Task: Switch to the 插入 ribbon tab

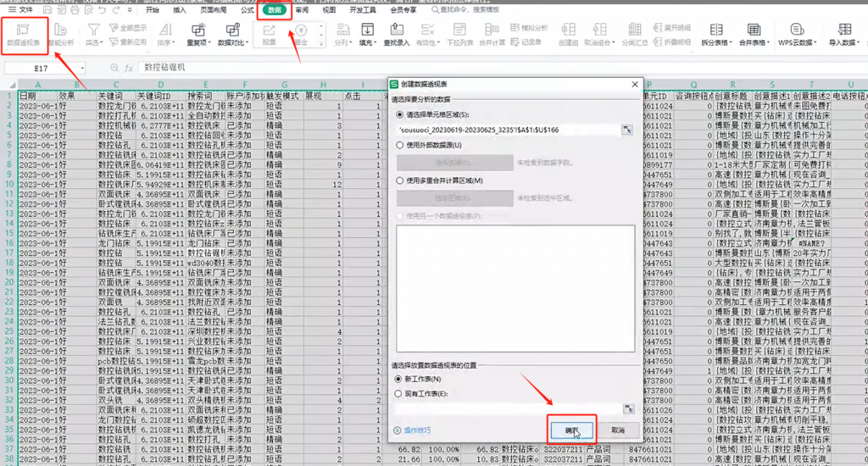Action: (x=180, y=10)
